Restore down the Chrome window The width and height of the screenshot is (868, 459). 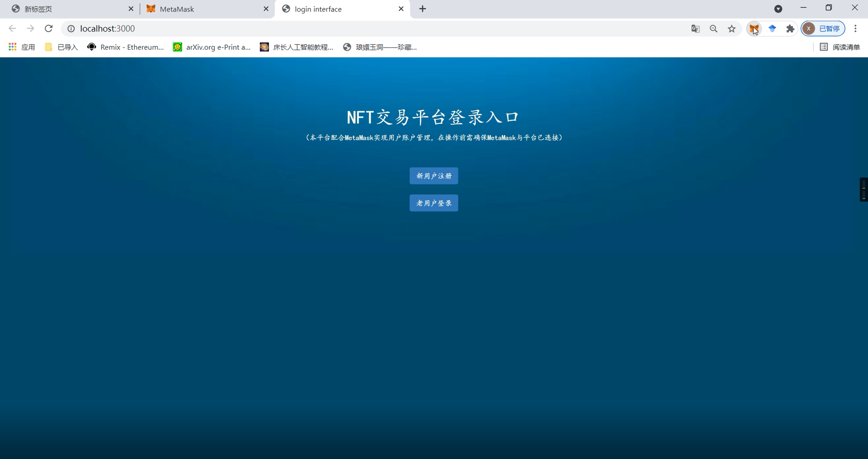829,8
